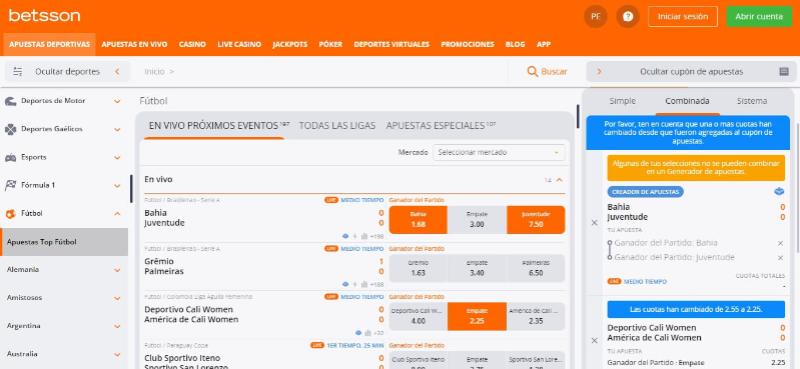Viewport: 800px width, 369px height.
Task: Open stats chart icon for Deportivo Cali Women
Action: pos(368,333)
